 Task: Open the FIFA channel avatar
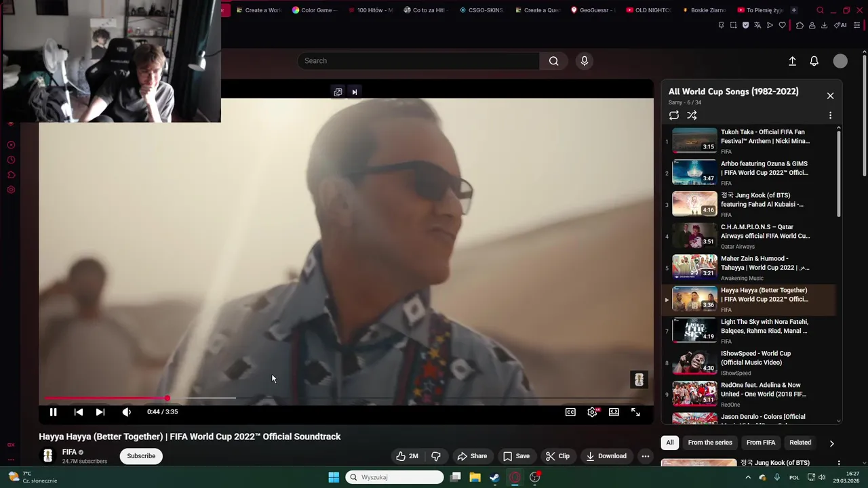click(47, 456)
